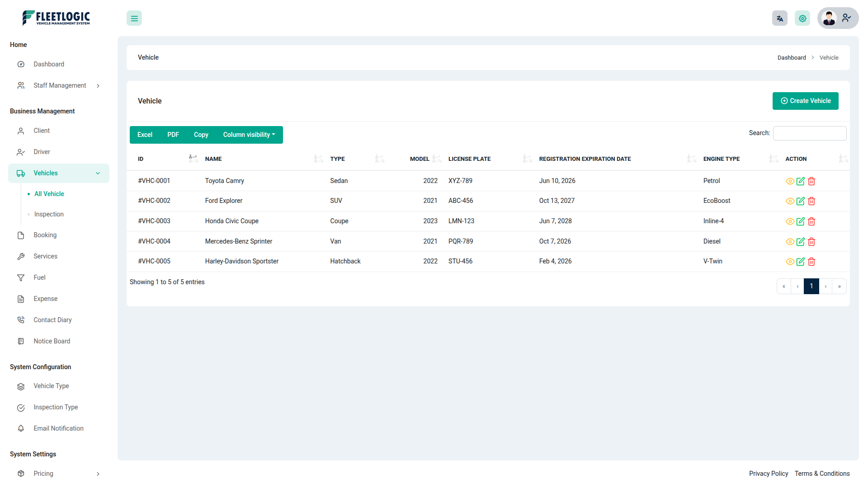Go to the Fuel sidebar page

[39, 277]
